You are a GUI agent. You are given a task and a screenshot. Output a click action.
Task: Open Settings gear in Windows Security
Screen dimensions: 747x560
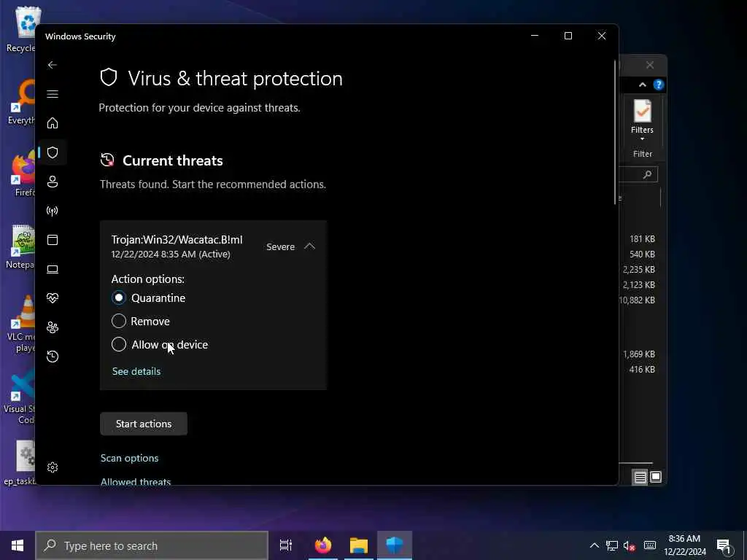coord(53,467)
